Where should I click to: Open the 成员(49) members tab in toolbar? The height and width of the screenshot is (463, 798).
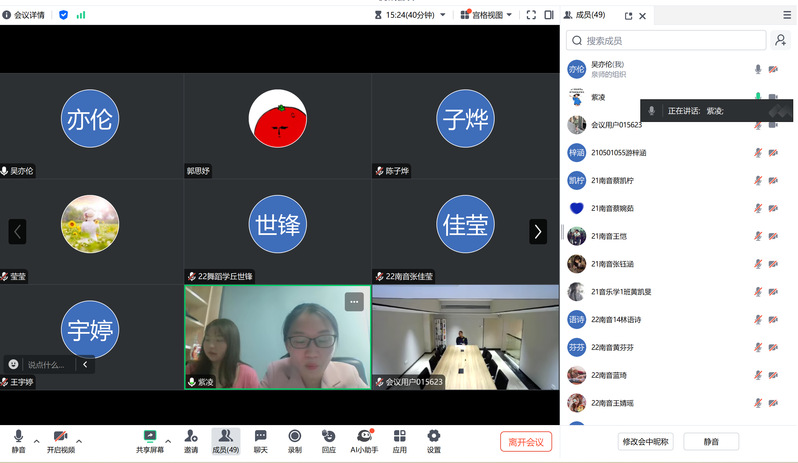point(226,440)
